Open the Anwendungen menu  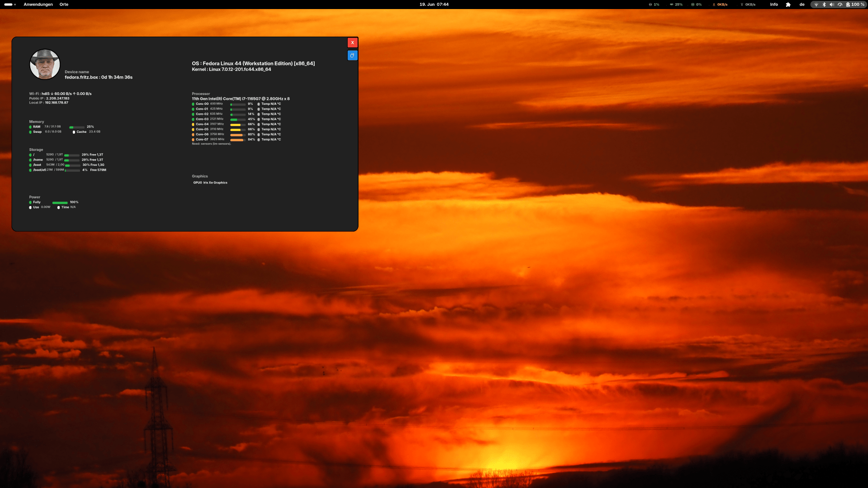(x=38, y=5)
